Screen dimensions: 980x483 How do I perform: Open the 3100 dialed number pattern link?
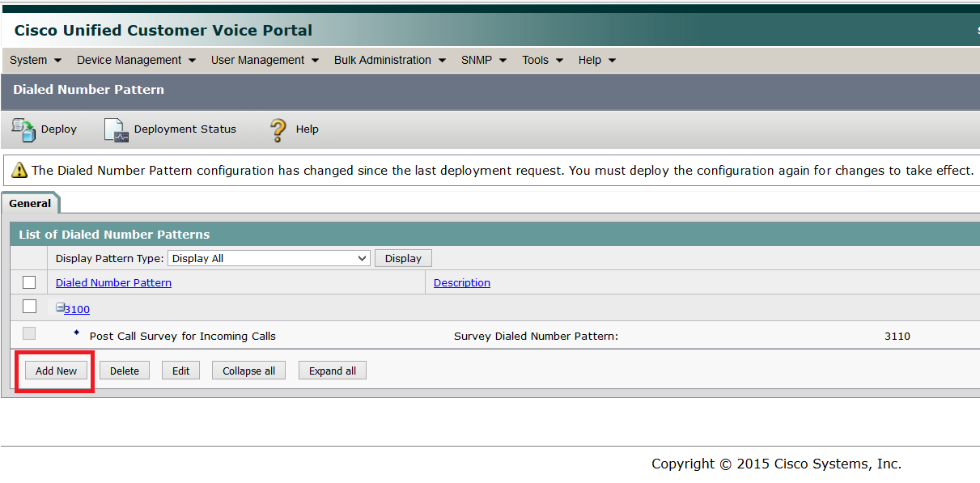[x=76, y=308]
